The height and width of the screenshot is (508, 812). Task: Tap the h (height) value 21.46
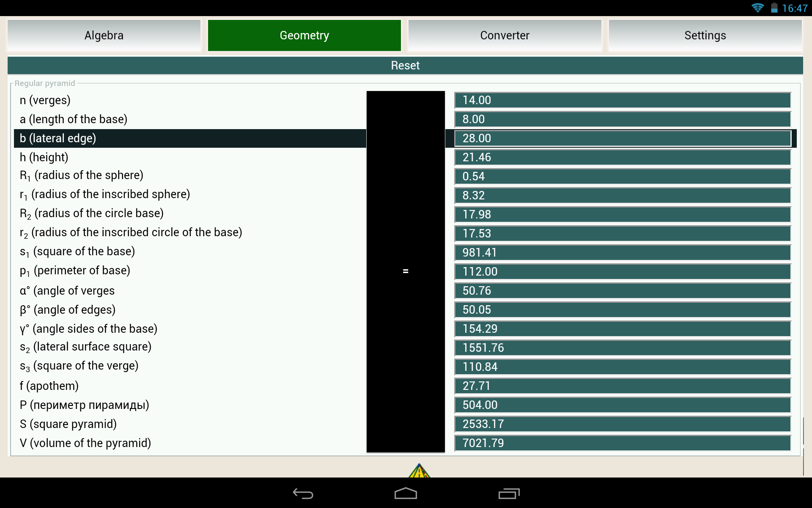[622, 157]
